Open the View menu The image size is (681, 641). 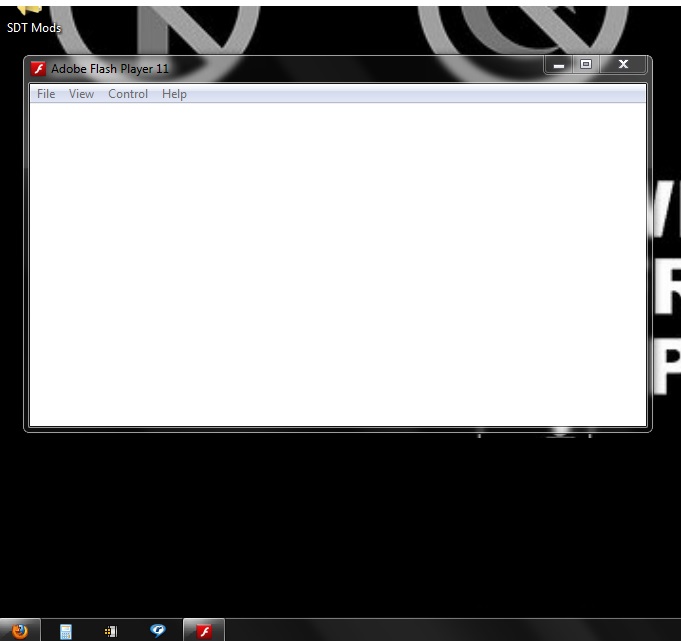81,94
